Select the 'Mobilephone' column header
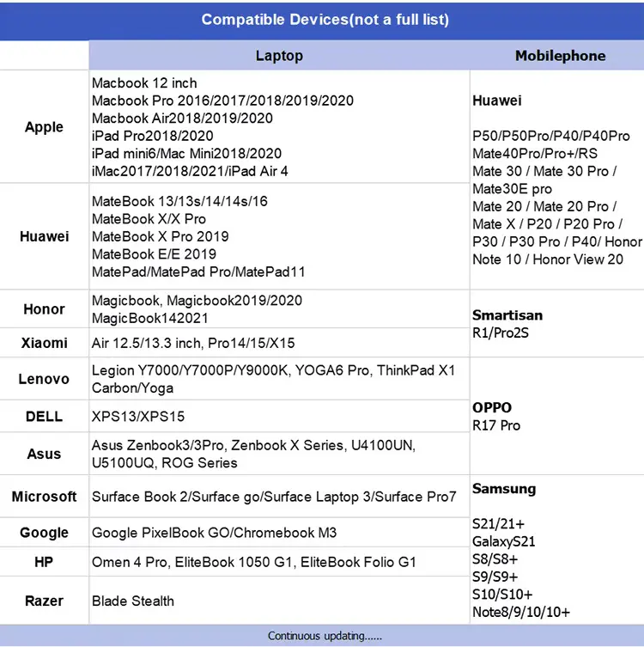This screenshot has height=647, width=644. [561, 56]
